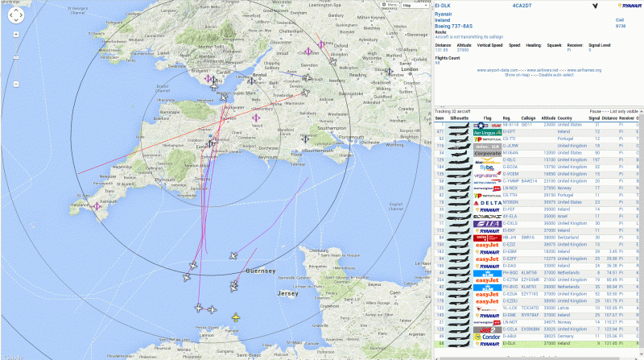Click the British Airways logo for BAW214
The image size is (644, 360).
pos(487,182)
